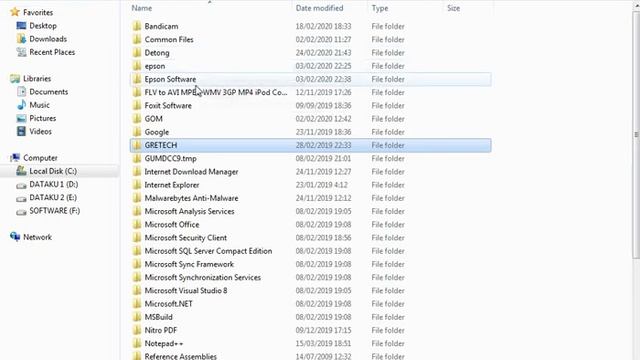Click the Foxit Software folder icon
The image size is (640, 360).
coord(137,105)
